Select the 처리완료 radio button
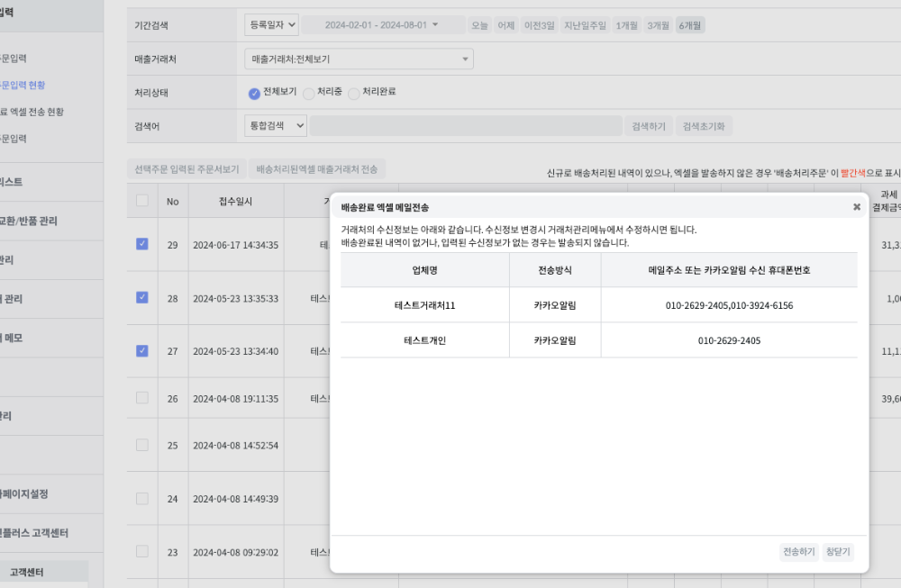901x588 pixels. pyautogui.click(x=353, y=93)
